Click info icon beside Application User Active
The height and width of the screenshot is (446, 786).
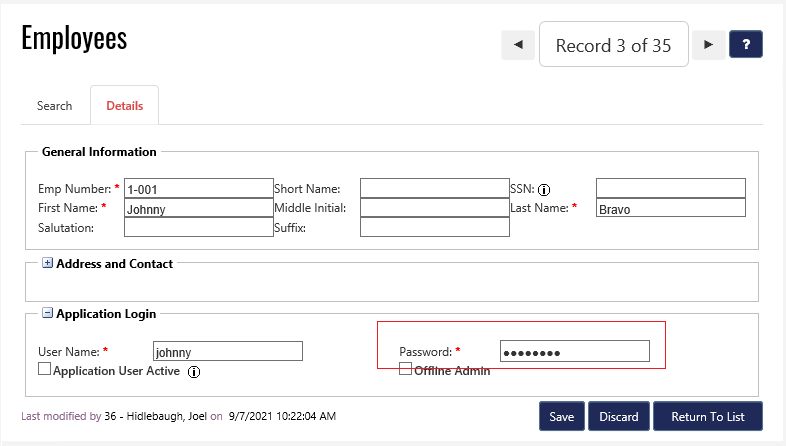(195, 371)
